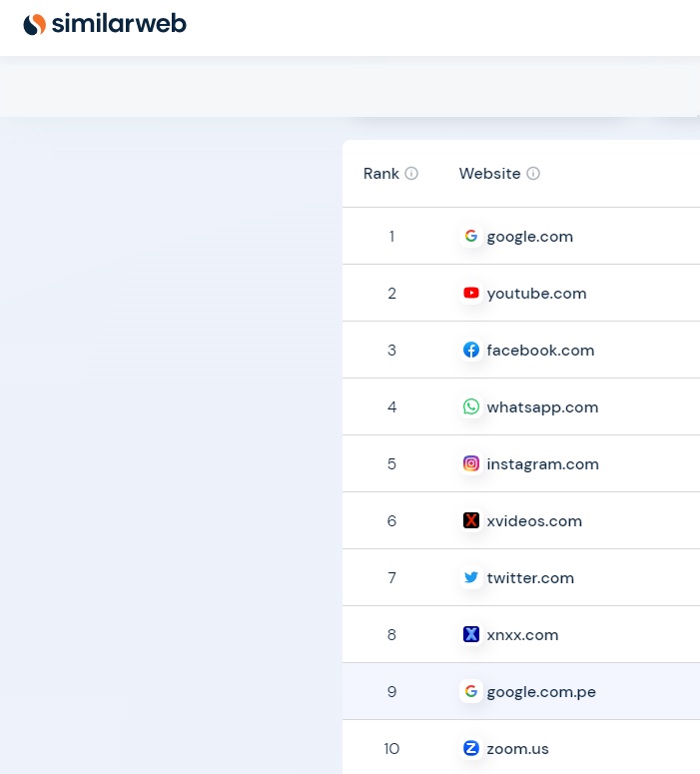The height and width of the screenshot is (774, 700).
Task: Click the xnxx favicon
Action: click(471, 634)
